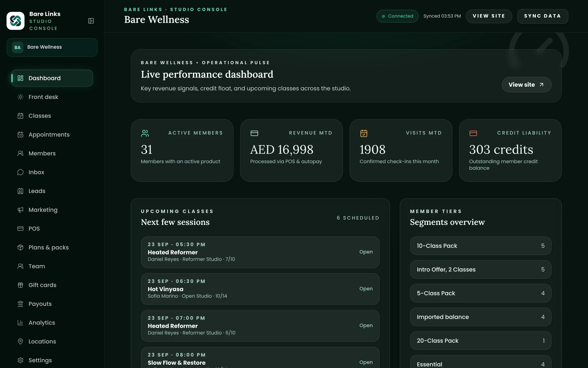Click the Leads contact icon
The image size is (588, 368).
click(x=20, y=191)
